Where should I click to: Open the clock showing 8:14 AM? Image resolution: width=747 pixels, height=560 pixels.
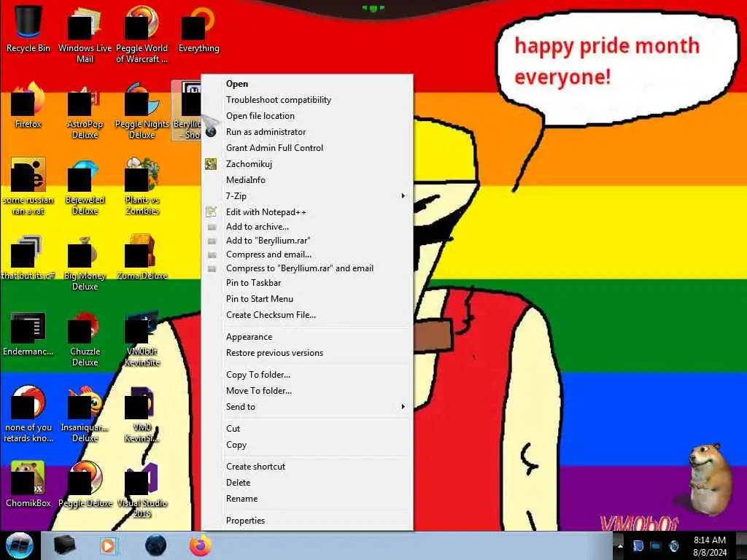click(710, 546)
